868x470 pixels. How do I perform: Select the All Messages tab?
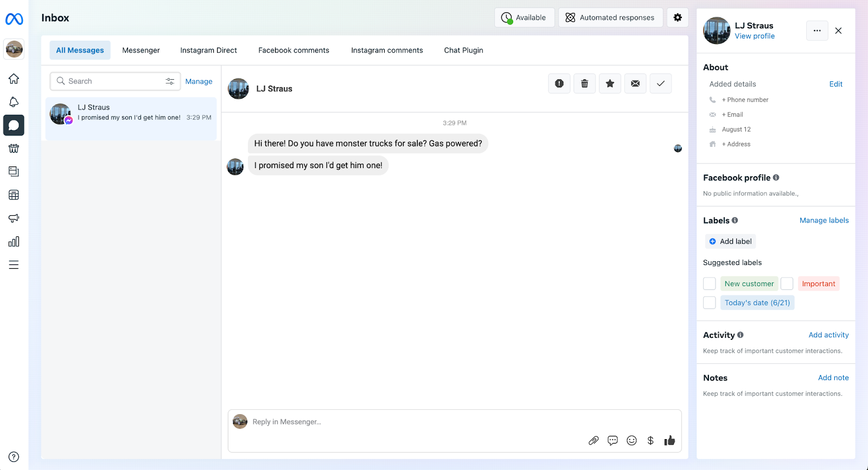pyautogui.click(x=80, y=50)
